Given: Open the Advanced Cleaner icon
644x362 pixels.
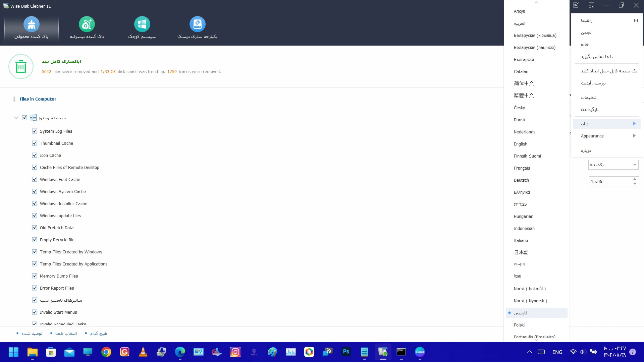Looking at the screenshot, I should [x=87, y=24].
